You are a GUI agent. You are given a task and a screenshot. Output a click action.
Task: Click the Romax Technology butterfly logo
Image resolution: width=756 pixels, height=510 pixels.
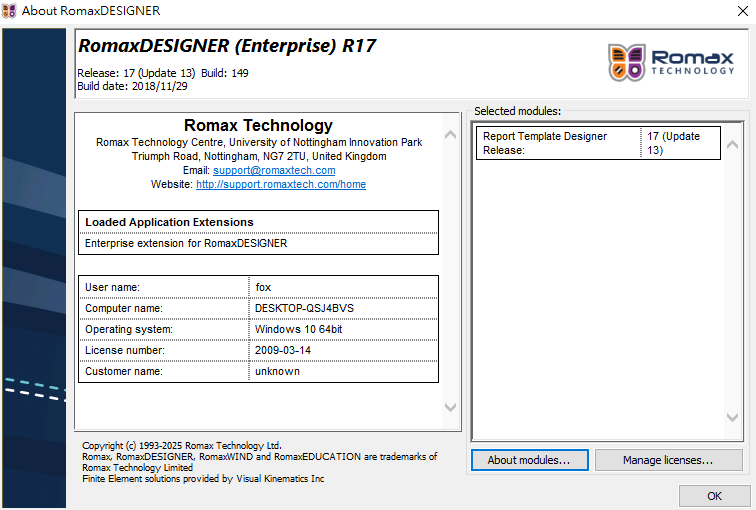627,62
